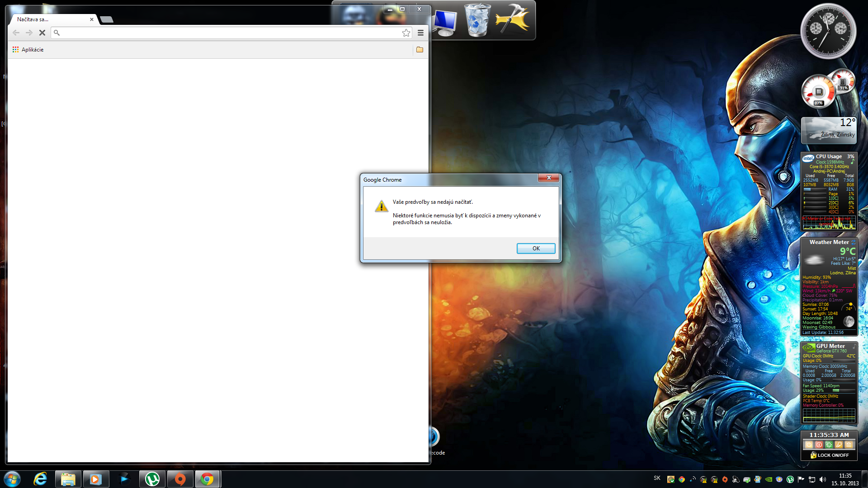Open the Aplikácie apps shortcut
Viewport: 868px width, 488px height.
pos(28,50)
